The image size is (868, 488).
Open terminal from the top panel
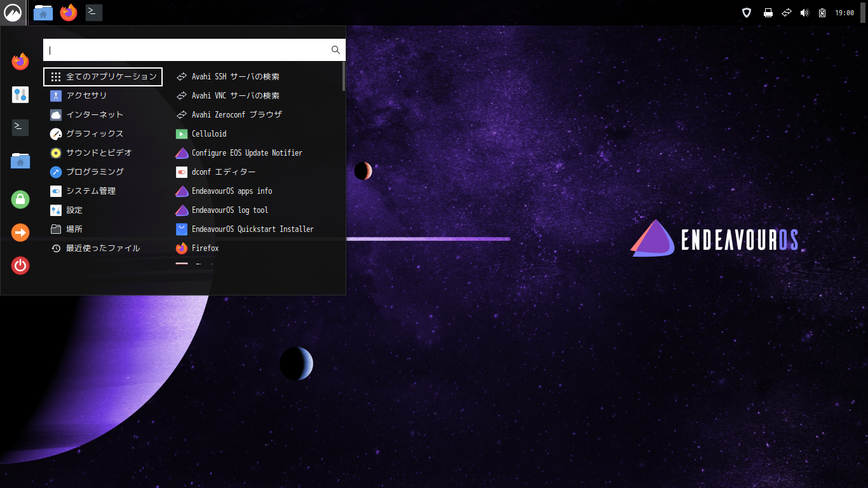pyautogui.click(x=94, y=12)
